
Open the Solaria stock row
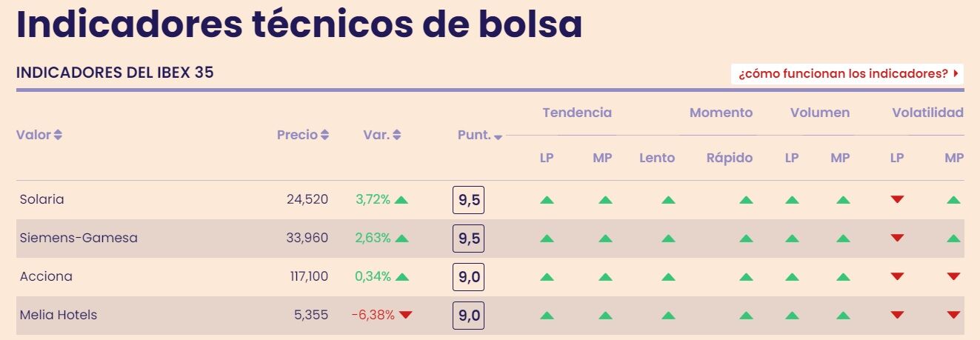pyautogui.click(x=42, y=199)
